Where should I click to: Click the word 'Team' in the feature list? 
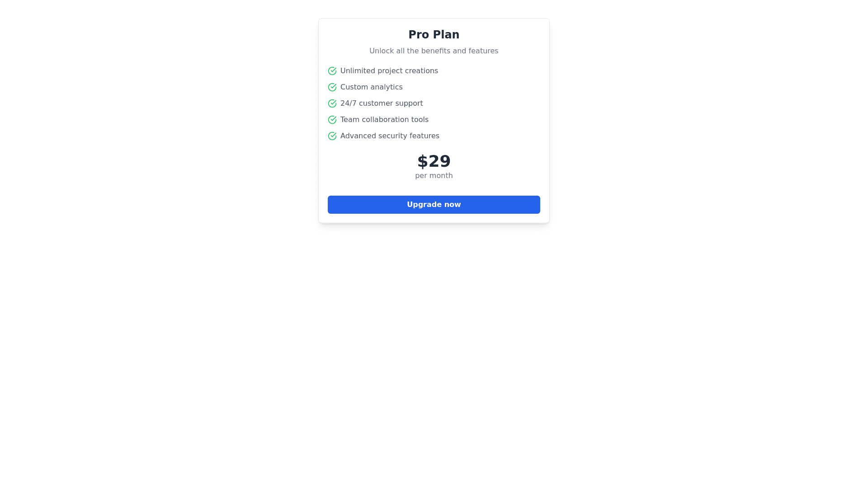click(349, 120)
